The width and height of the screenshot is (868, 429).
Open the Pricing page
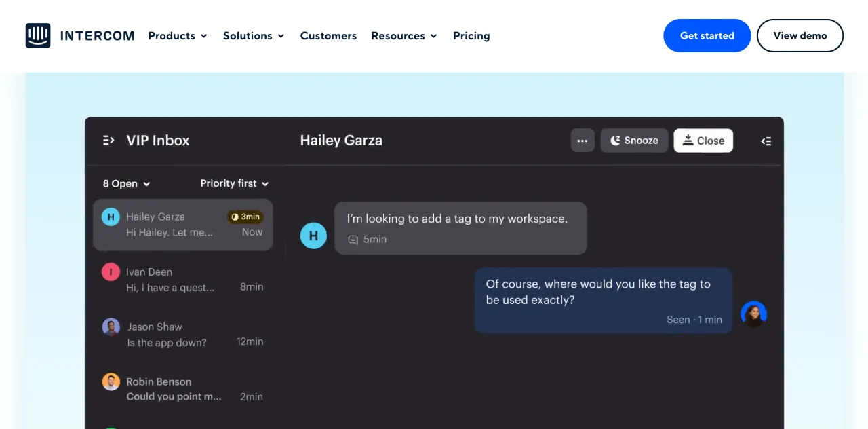[471, 36]
